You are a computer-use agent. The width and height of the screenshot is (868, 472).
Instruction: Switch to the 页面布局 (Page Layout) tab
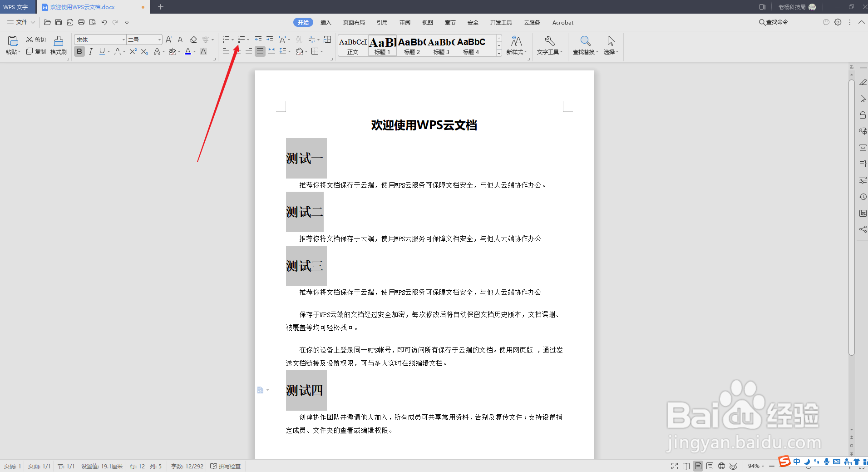(354, 22)
